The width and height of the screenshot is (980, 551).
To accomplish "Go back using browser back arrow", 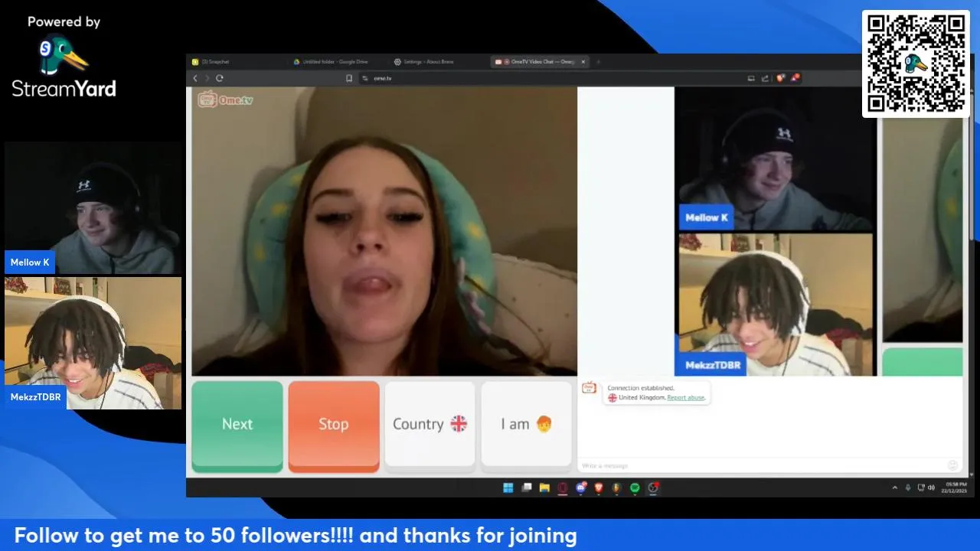I will [195, 78].
